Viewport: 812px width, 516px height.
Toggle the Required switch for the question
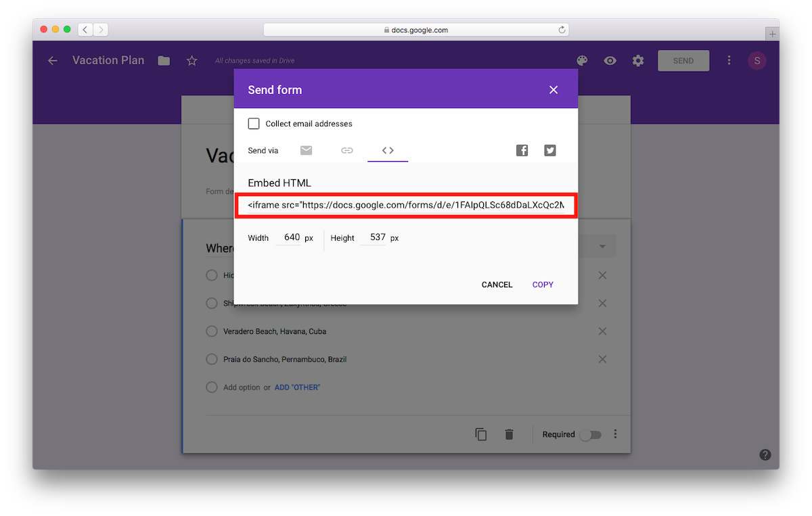tap(590, 434)
